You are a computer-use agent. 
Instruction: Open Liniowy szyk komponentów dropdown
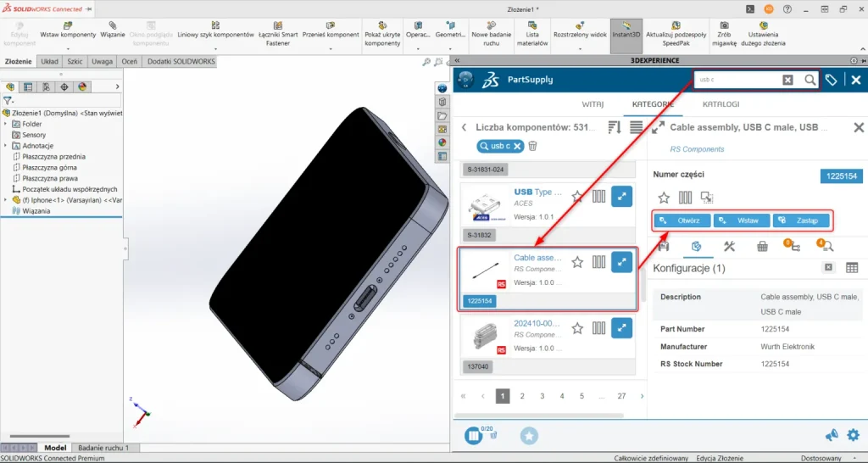pos(215,48)
